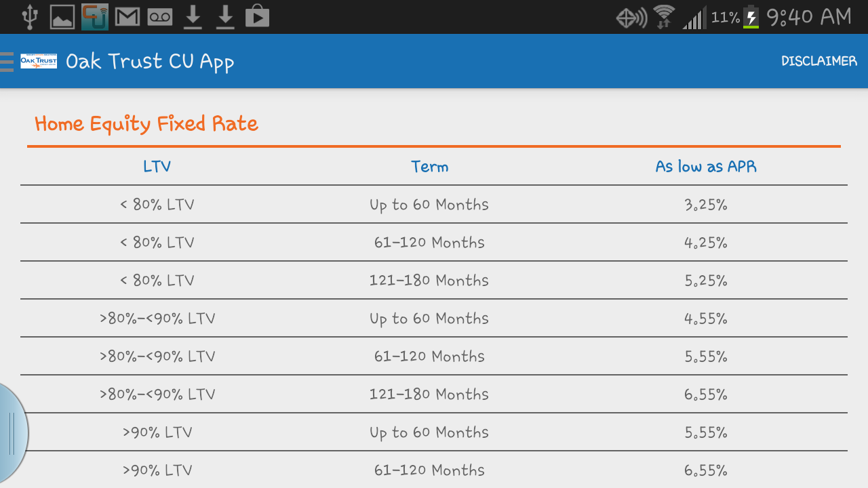
Task: Tap the Oak Trust CU App title
Action: 150,62
